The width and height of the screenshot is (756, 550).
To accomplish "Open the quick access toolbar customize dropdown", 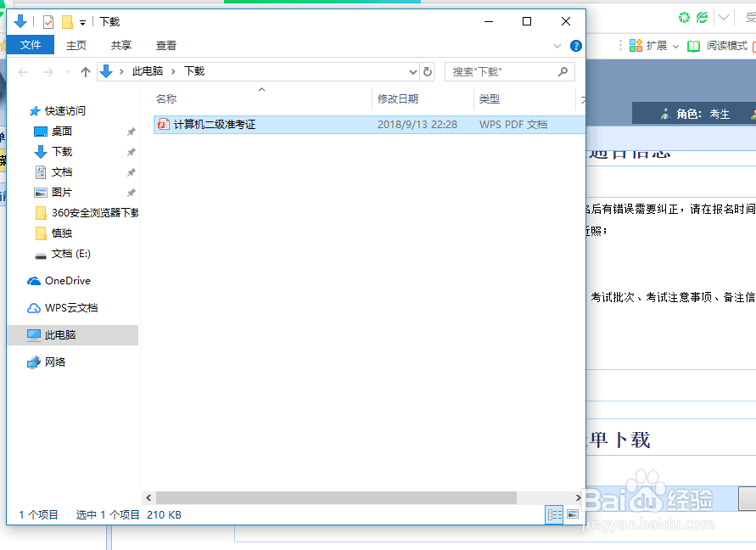I will tap(83, 23).
